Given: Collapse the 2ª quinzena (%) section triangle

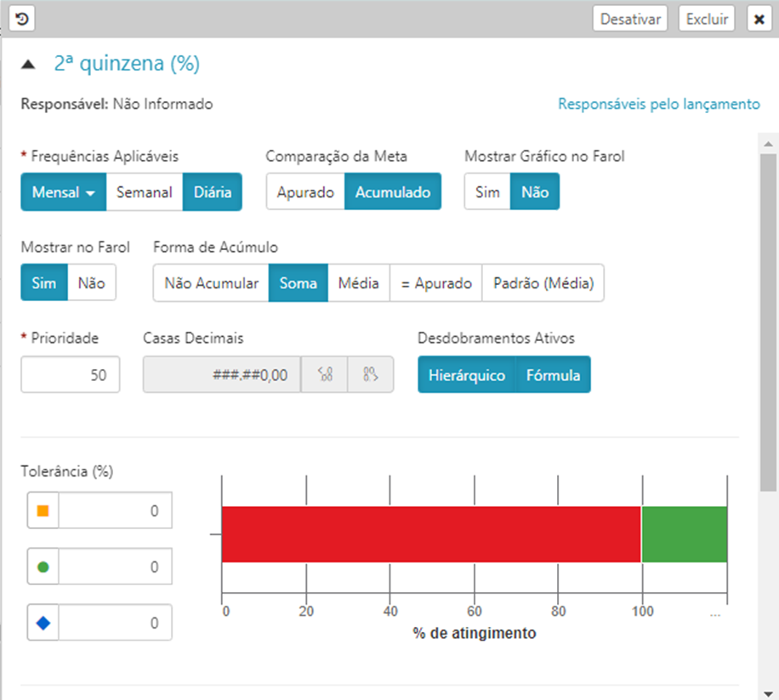Looking at the screenshot, I should pyautogui.click(x=28, y=64).
